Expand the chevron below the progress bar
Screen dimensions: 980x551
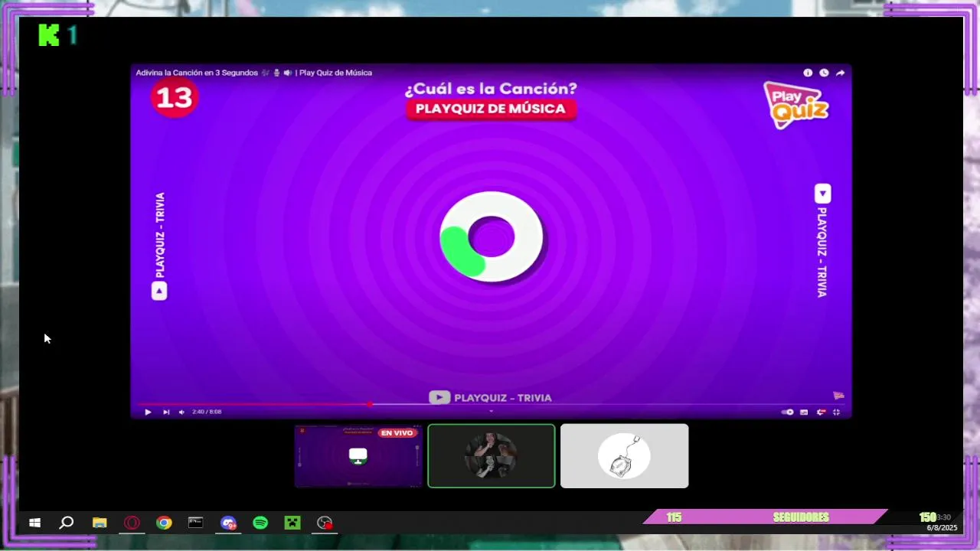(491, 411)
